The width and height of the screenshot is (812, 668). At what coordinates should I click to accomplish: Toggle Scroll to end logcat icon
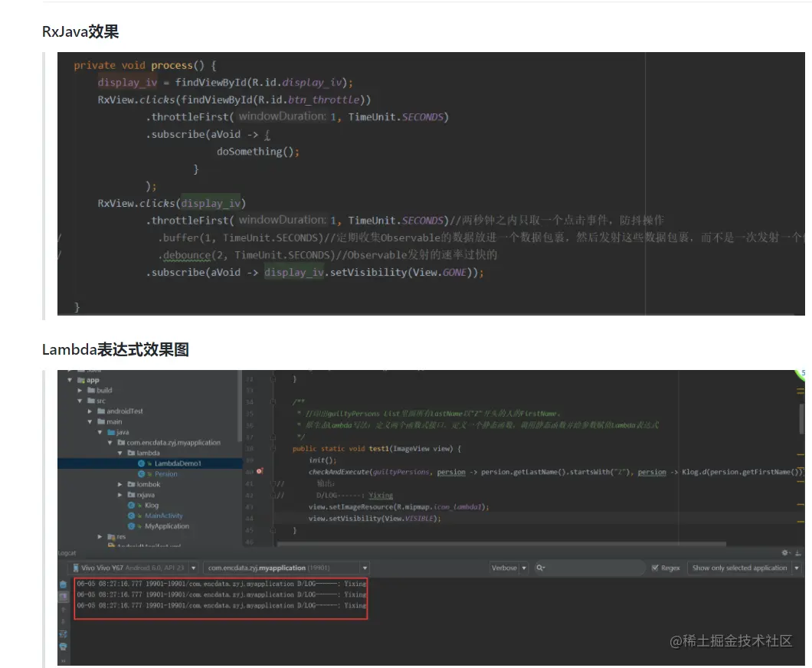(63, 597)
